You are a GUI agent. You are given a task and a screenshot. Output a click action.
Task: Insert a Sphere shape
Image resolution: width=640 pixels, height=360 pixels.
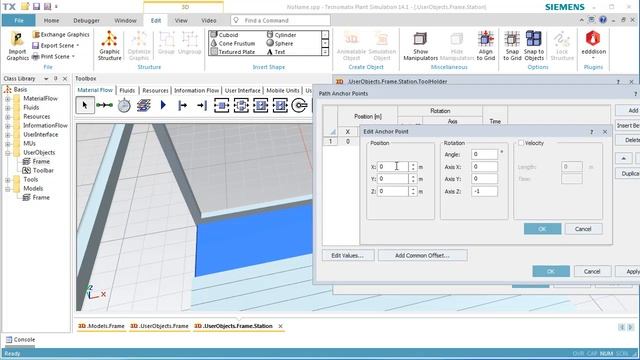(x=280, y=43)
